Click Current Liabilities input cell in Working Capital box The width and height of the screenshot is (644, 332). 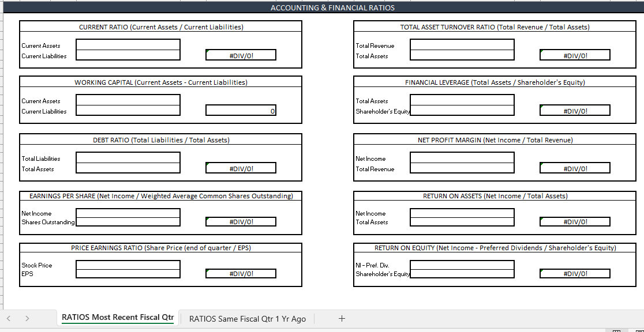128,111
